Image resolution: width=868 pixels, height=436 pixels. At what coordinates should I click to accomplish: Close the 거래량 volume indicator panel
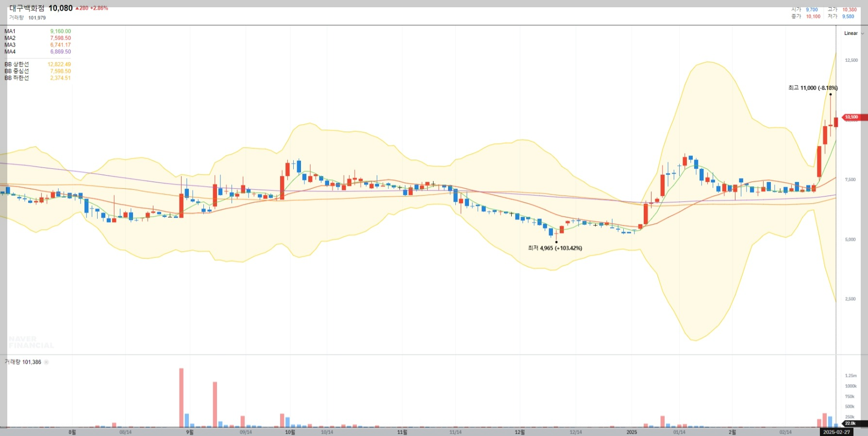[47, 362]
